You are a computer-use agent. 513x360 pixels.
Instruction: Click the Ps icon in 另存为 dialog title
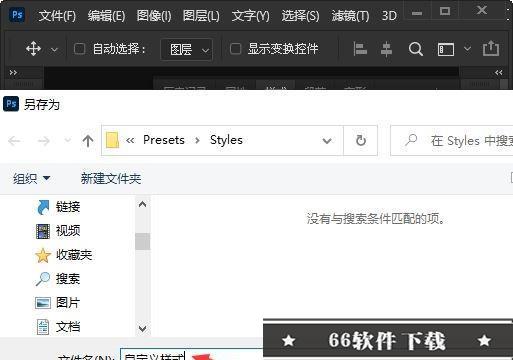pos(11,104)
